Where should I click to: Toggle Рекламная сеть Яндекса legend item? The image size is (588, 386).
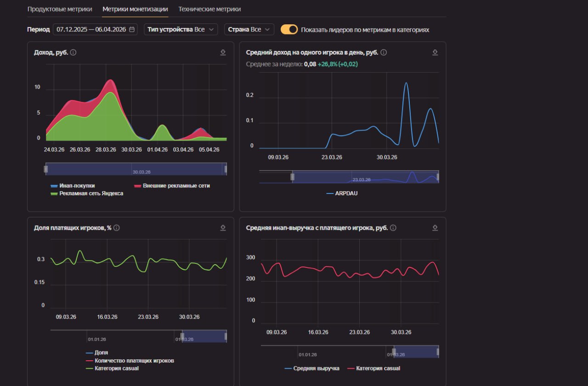pos(86,193)
